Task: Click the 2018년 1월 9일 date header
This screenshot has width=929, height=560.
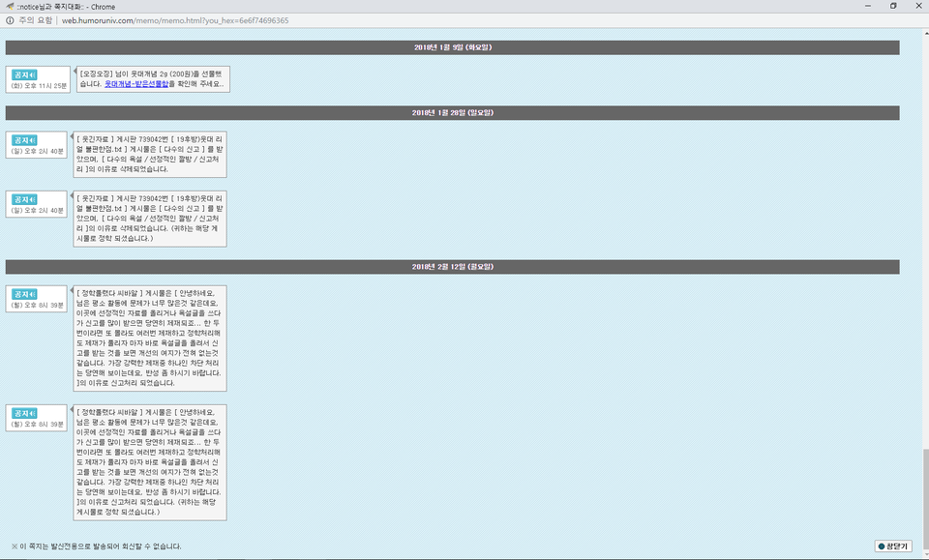Action: pyautogui.click(x=453, y=47)
